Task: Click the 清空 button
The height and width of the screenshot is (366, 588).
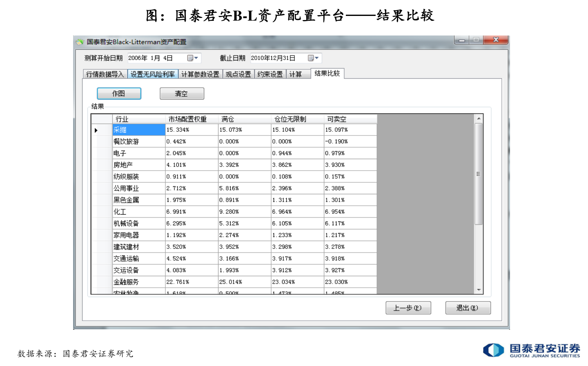Action: [182, 93]
